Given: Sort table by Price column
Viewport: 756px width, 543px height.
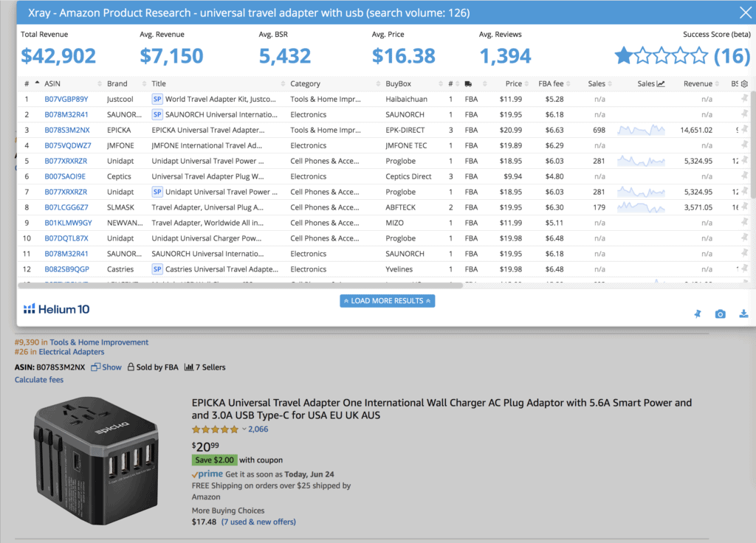Looking at the screenshot, I should [x=514, y=83].
